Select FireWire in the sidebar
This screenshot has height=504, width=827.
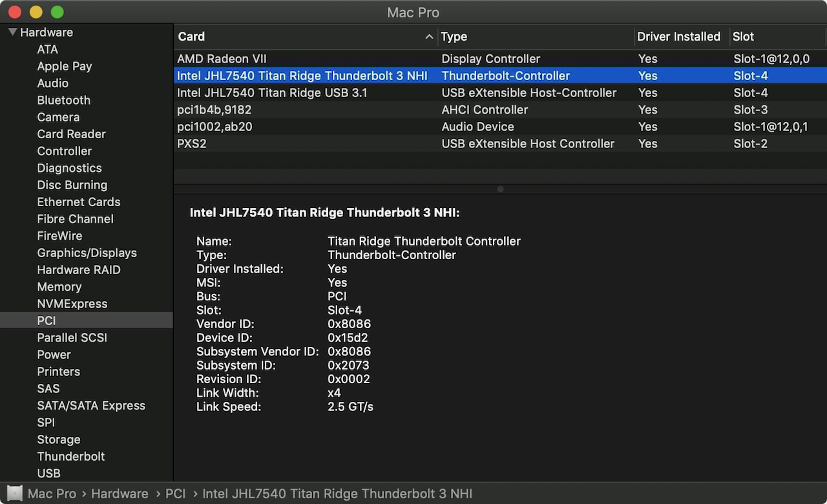59,236
